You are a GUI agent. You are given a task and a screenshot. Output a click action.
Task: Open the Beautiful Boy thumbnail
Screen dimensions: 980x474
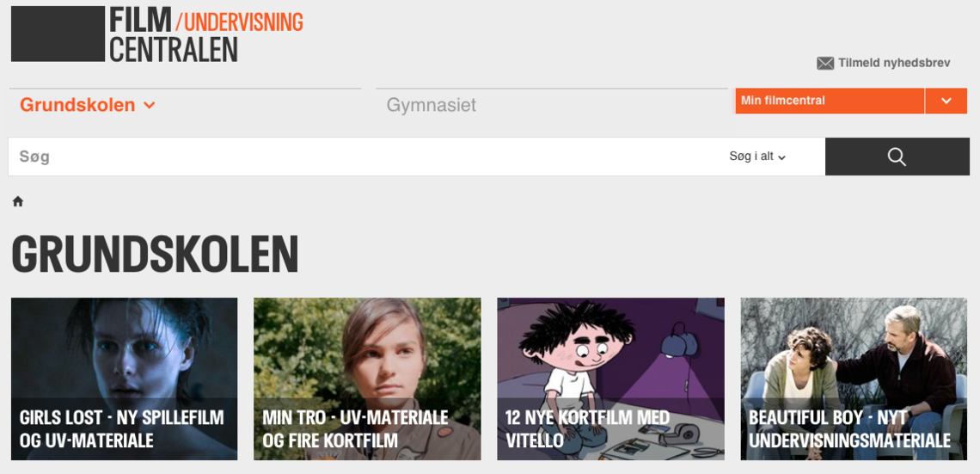[854, 379]
